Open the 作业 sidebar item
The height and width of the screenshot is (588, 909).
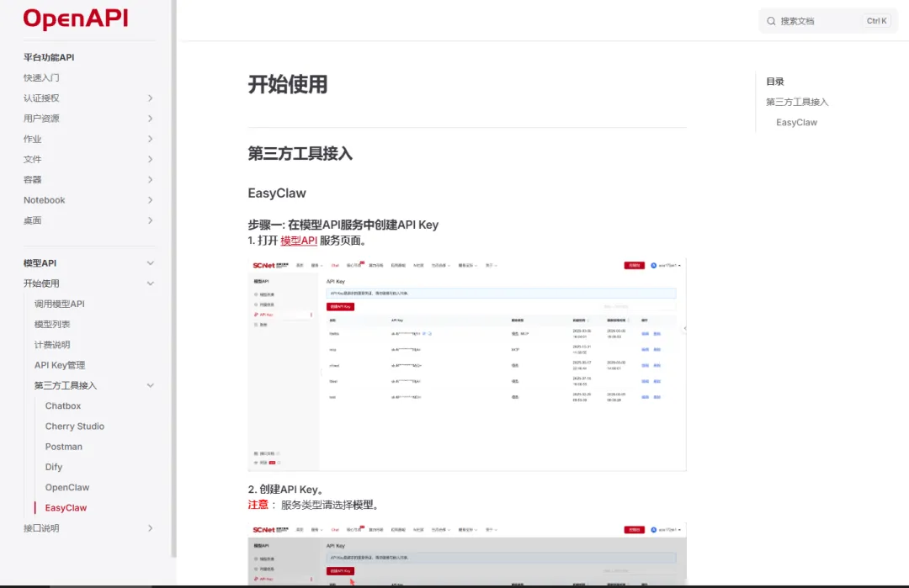coord(33,139)
